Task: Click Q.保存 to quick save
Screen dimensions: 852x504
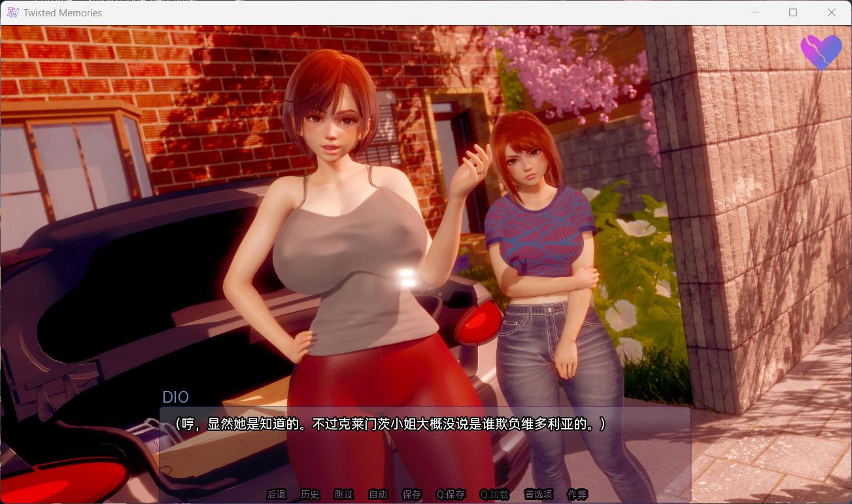Action: pyautogui.click(x=450, y=495)
